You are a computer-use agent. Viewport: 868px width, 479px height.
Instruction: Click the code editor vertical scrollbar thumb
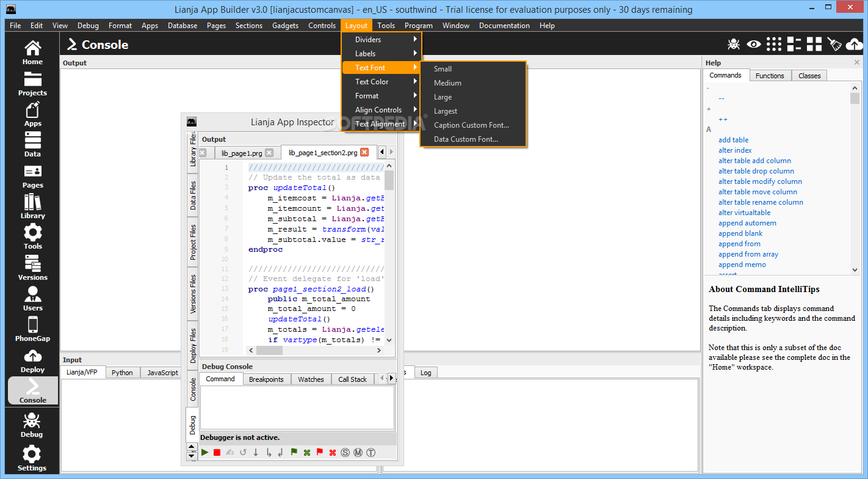389,181
